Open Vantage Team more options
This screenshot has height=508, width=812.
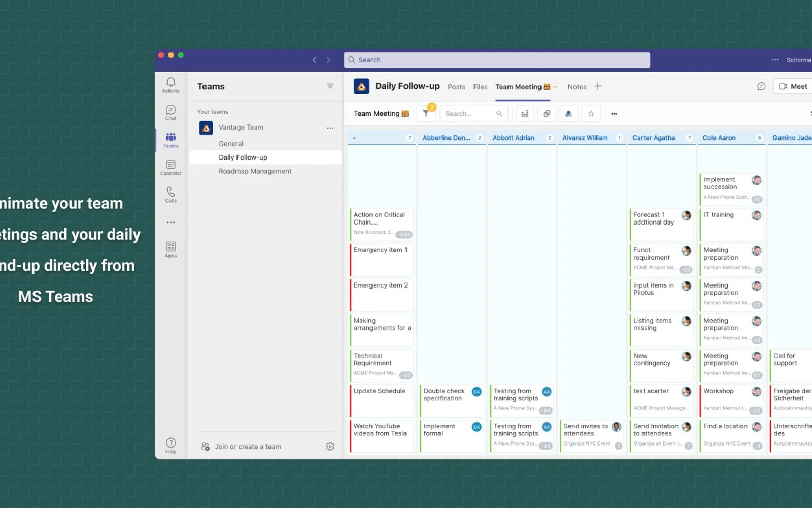coord(330,128)
